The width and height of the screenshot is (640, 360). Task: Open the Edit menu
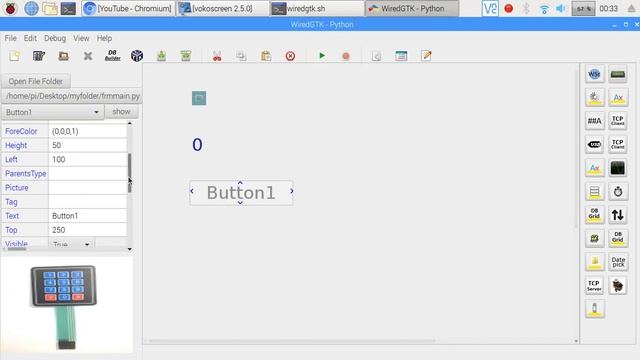coord(30,38)
